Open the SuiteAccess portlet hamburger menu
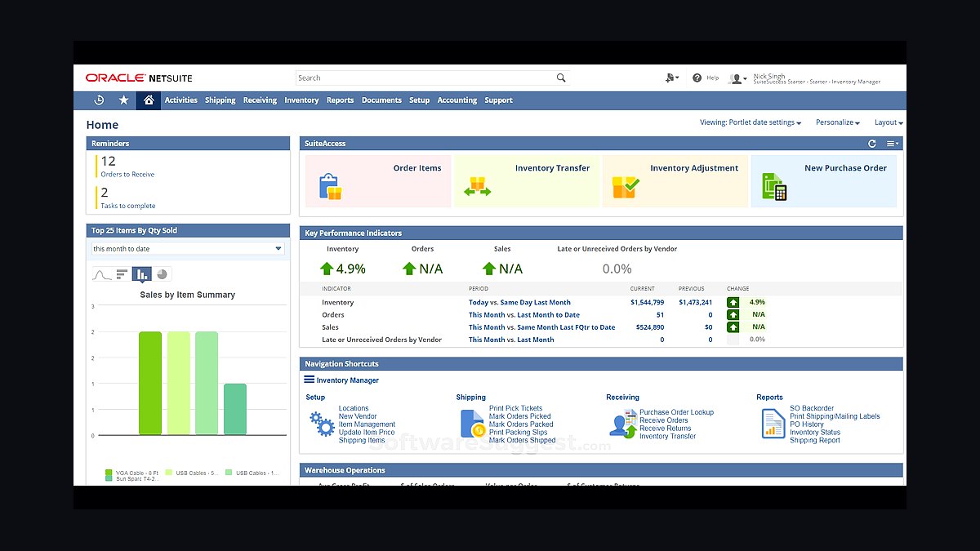Viewport: 980px width, 551px height. point(893,144)
